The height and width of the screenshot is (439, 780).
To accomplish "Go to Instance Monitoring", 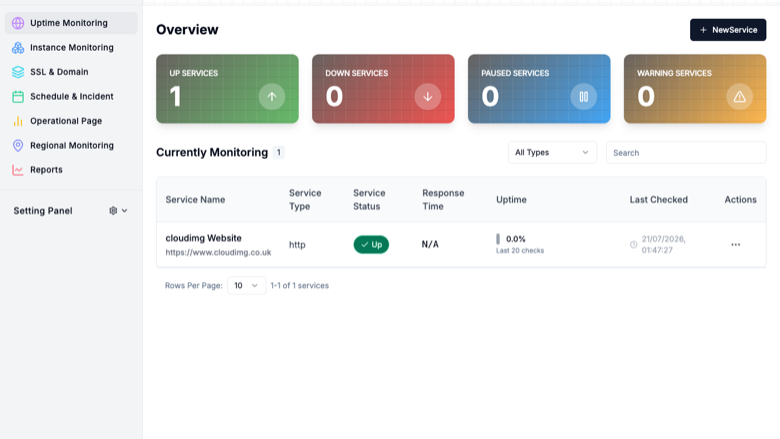I will tap(71, 48).
